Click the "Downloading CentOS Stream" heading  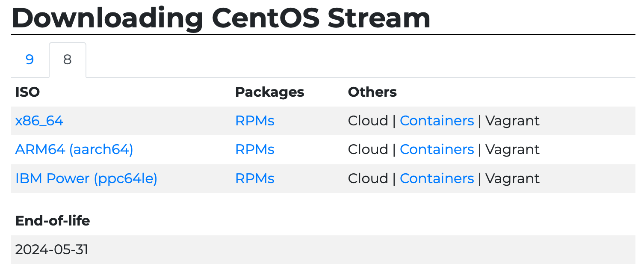click(x=221, y=18)
